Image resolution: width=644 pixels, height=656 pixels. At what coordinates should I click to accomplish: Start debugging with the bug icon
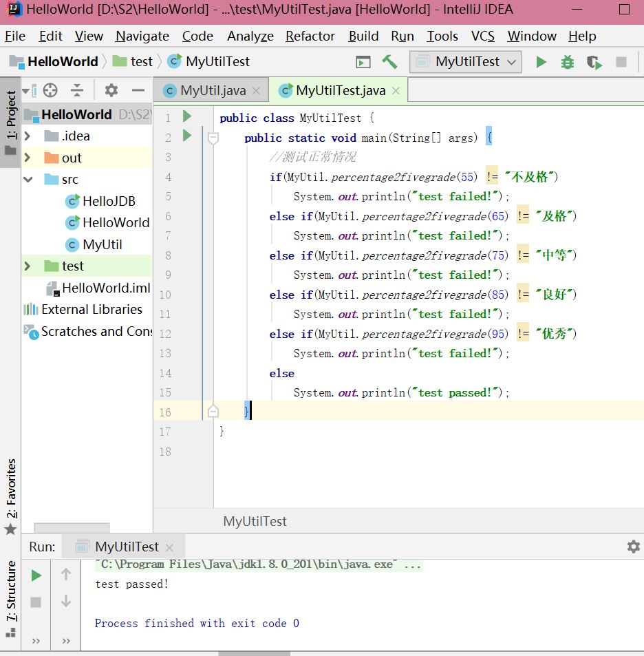[567, 63]
